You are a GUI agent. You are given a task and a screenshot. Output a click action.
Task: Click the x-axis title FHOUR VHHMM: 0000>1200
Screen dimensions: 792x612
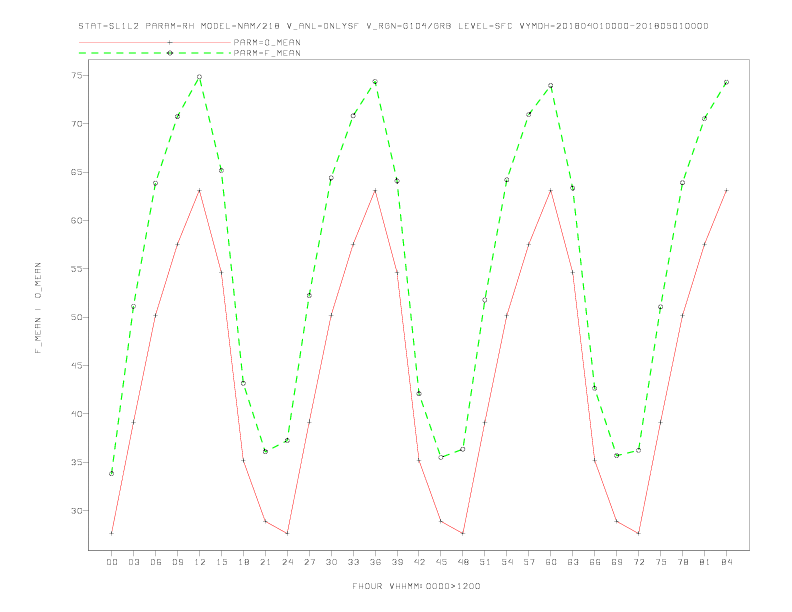(416, 586)
